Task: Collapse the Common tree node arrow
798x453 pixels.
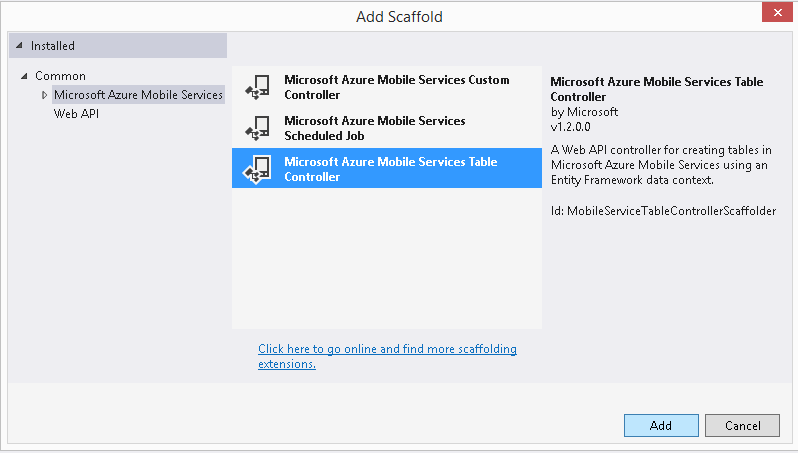Action: click(x=24, y=76)
